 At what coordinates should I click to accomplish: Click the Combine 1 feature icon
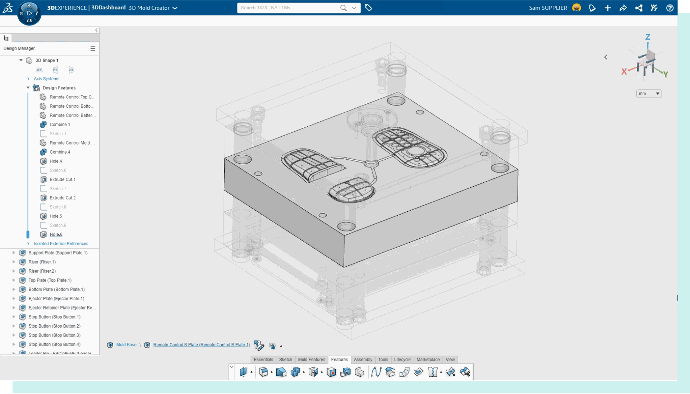(x=43, y=125)
